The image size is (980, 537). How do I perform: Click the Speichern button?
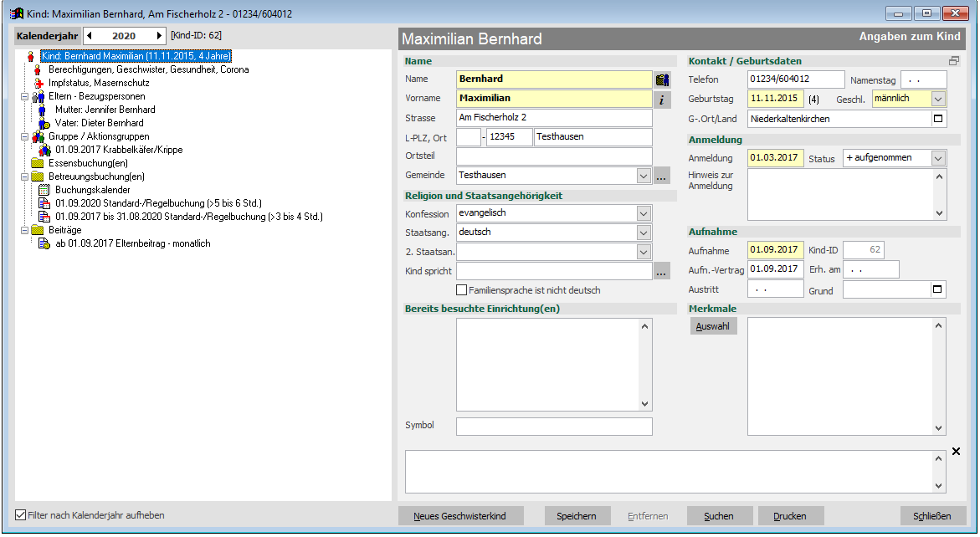(x=576, y=516)
